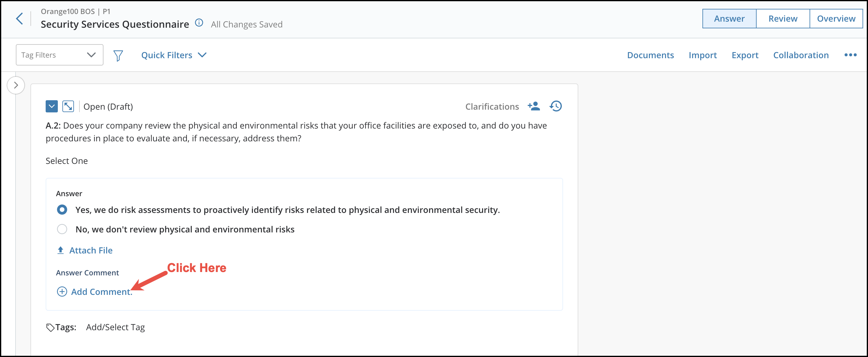Viewport: 868px width, 357px height.
Task: Collapse the question with blue chevron toggle
Action: click(51, 107)
